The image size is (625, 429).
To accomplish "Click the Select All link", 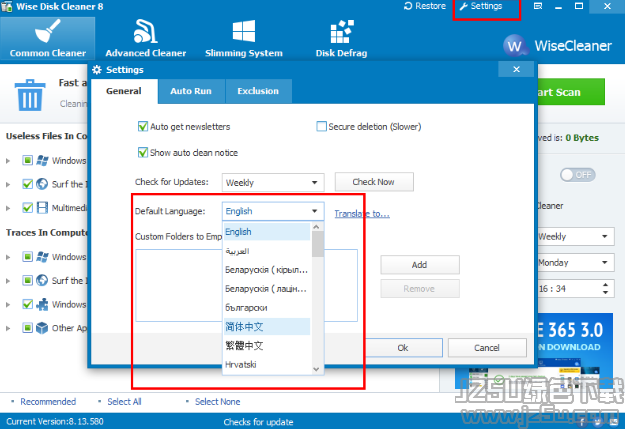I will (124, 401).
